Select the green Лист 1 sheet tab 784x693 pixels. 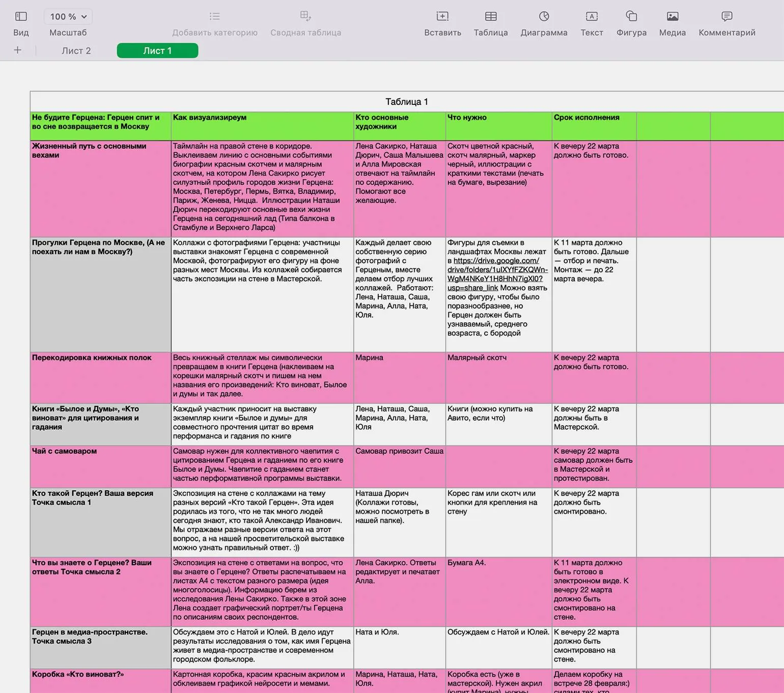[157, 51]
